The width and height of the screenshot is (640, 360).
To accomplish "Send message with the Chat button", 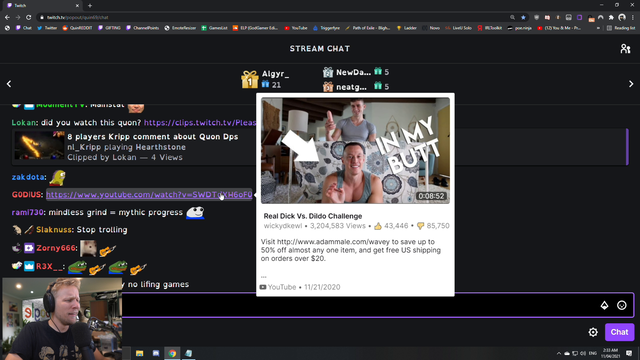I will coord(619,332).
